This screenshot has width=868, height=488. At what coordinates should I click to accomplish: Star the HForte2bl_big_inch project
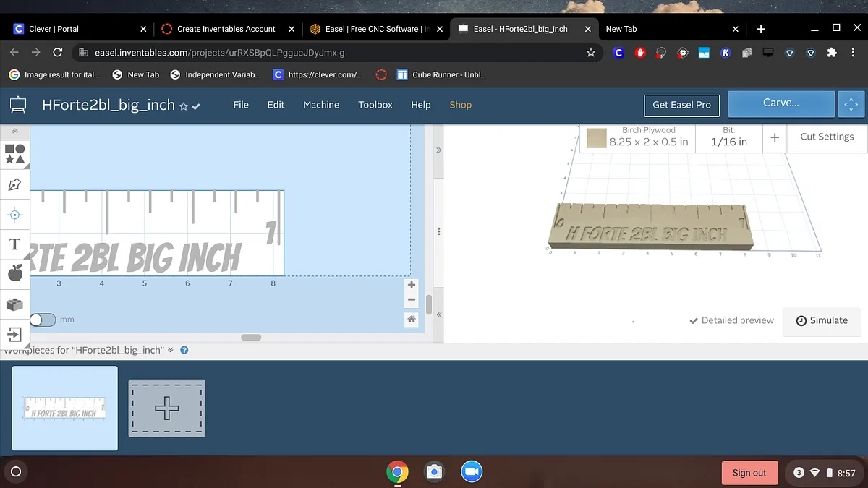pos(184,106)
